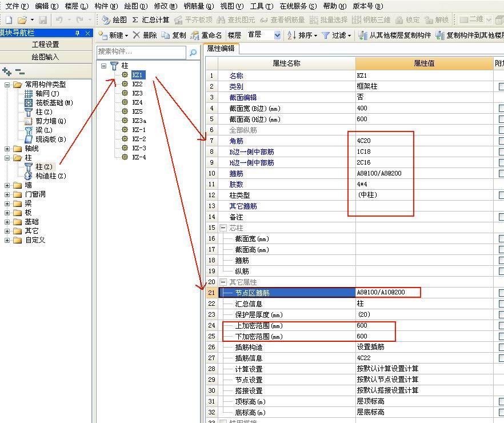Viewport: 504px width, 423px height.
Task: Collapse the 柱 root in component list
Action: pyautogui.click(x=103, y=66)
